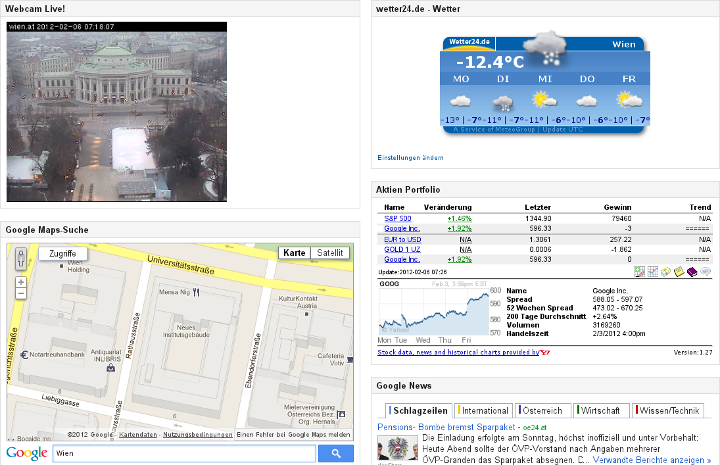720x465 pixels.
Task: Click the Vienna webcam live image
Action: (117, 112)
